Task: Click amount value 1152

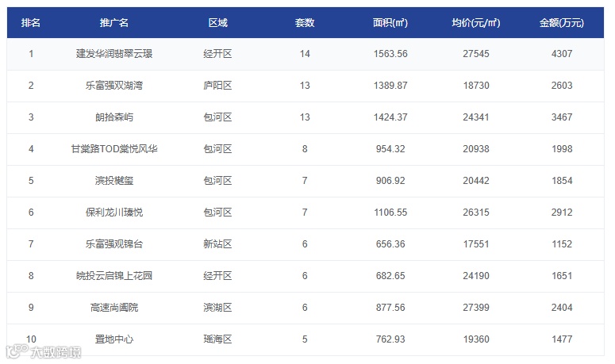Action: click(x=562, y=244)
